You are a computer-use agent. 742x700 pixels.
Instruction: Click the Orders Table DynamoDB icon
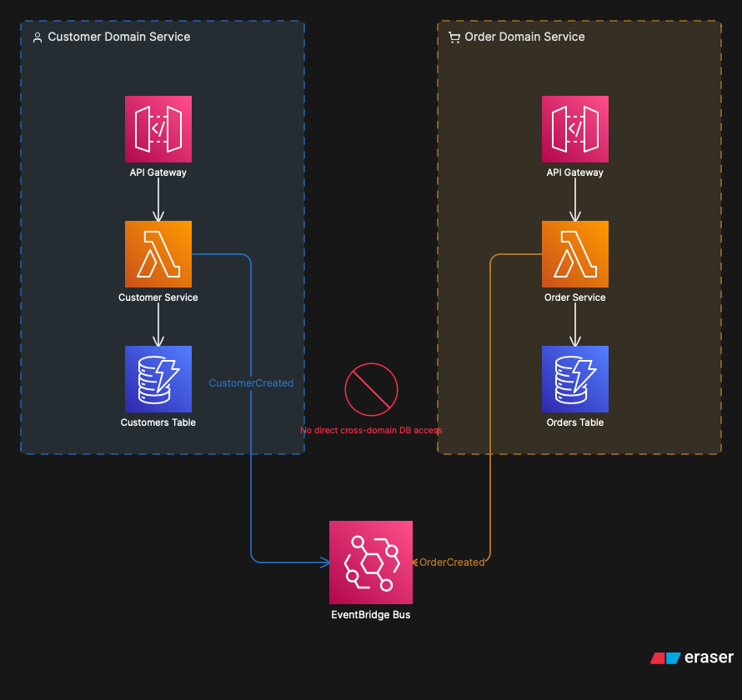[575, 379]
